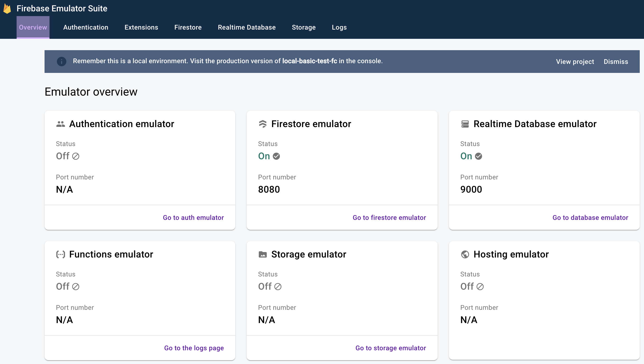Click the local-basic-test-fc project name
Viewport: 644px width, 364px height.
[x=310, y=61]
